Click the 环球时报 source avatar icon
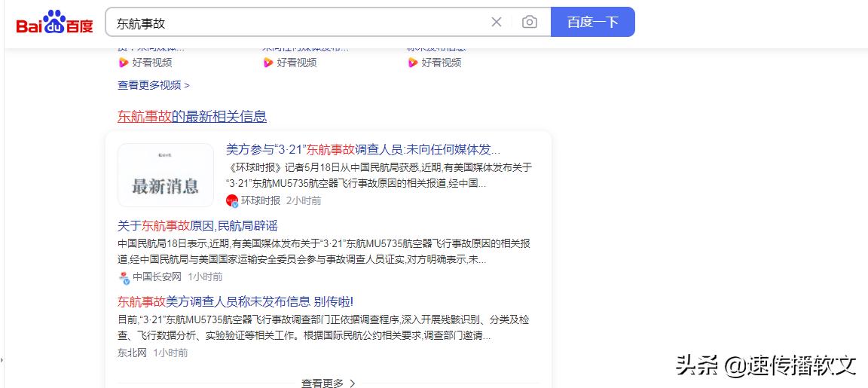 [232, 200]
